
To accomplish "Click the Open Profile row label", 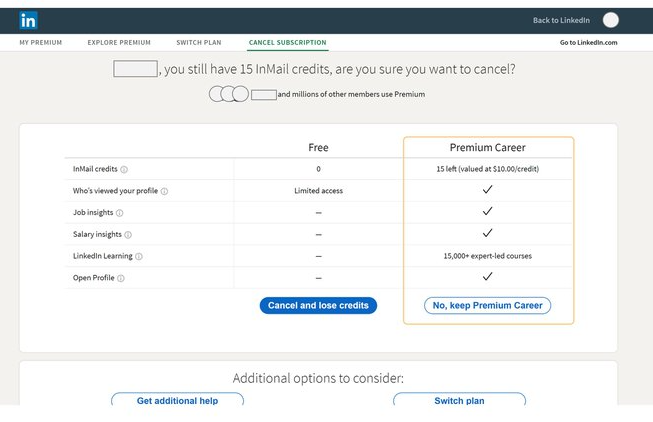I will click(x=93, y=277).
